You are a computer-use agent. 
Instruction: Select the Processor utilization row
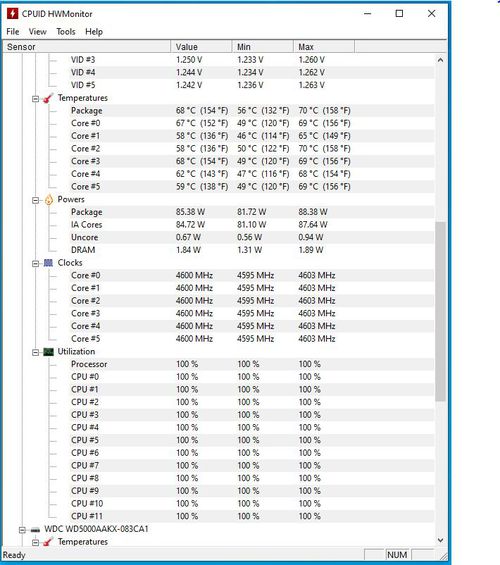[x=252, y=364]
